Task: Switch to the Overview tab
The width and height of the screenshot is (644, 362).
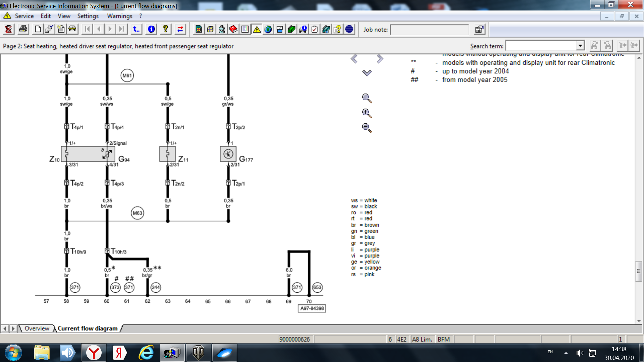Action: [x=37, y=328]
